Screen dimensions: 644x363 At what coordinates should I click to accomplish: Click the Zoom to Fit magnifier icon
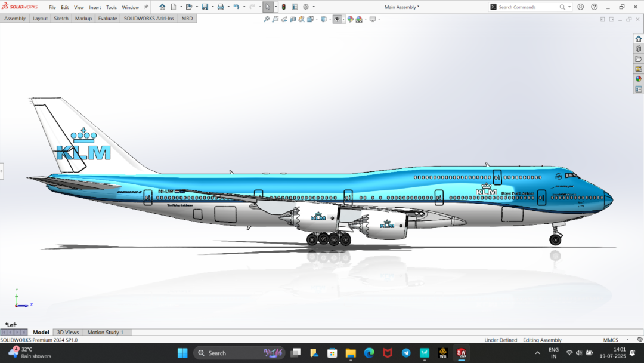tap(267, 19)
